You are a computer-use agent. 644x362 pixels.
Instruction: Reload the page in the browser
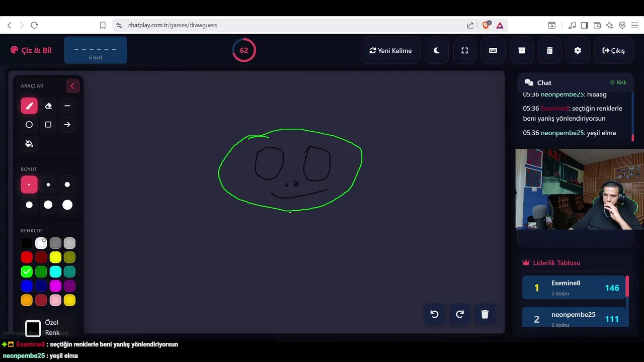pos(34,25)
